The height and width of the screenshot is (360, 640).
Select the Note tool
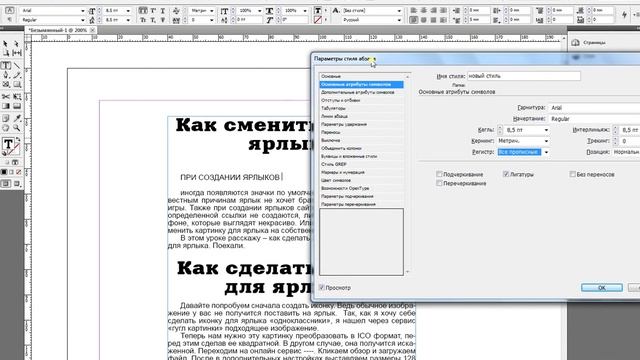[x=6, y=118]
